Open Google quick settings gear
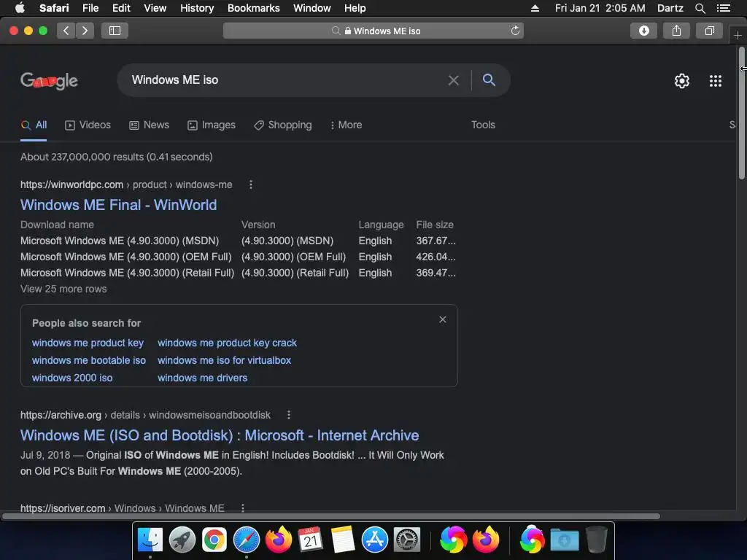 (682, 81)
